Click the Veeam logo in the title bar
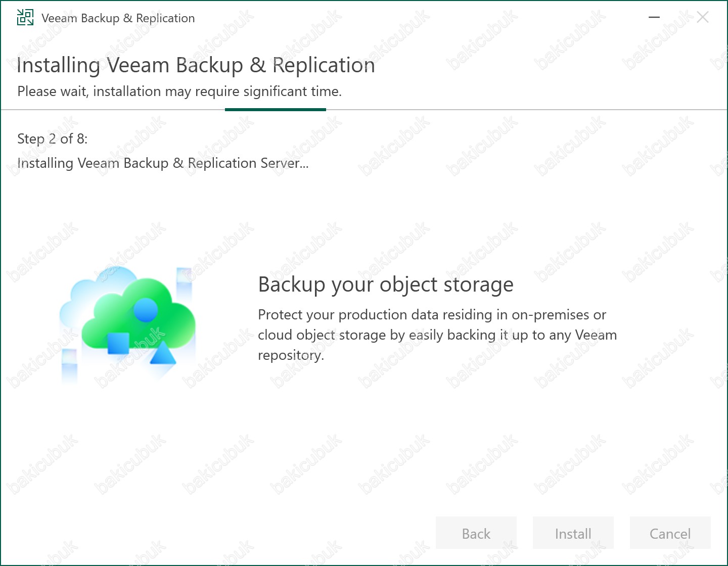This screenshot has width=728, height=566. click(x=25, y=18)
